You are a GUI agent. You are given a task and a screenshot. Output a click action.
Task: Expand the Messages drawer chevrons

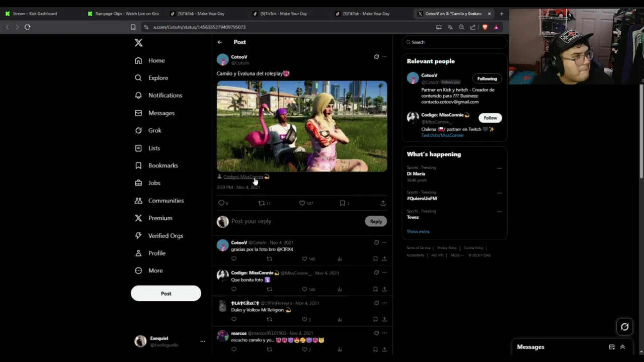tap(622, 347)
